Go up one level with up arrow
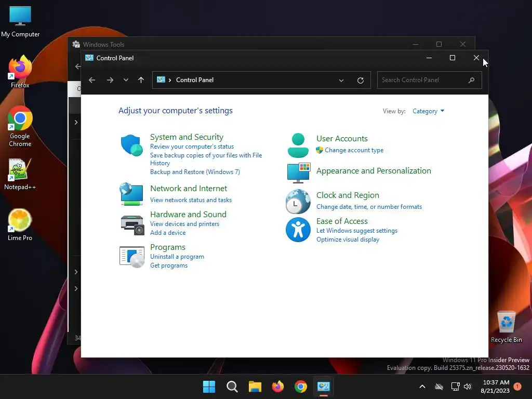The height and width of the screenshot is (399, 532). (141, 80)
